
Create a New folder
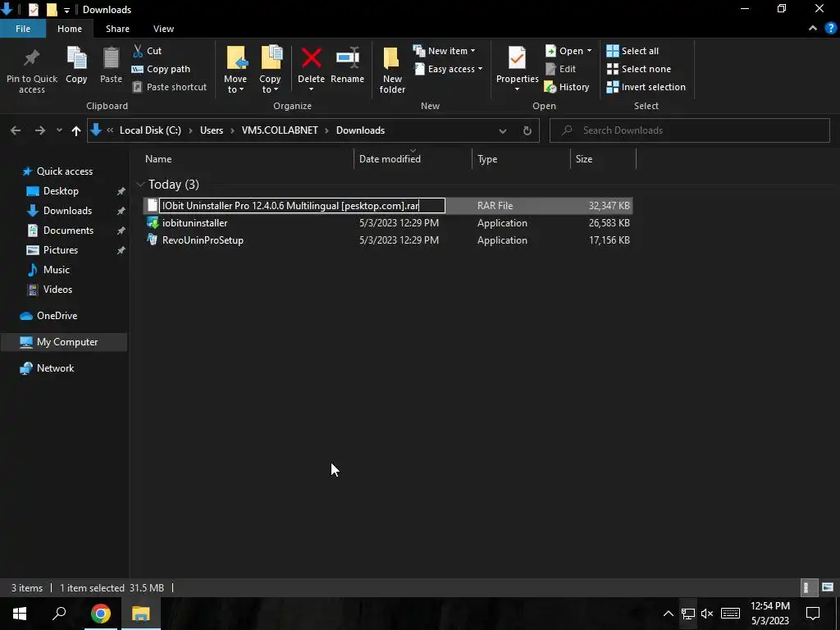[392, 71]
